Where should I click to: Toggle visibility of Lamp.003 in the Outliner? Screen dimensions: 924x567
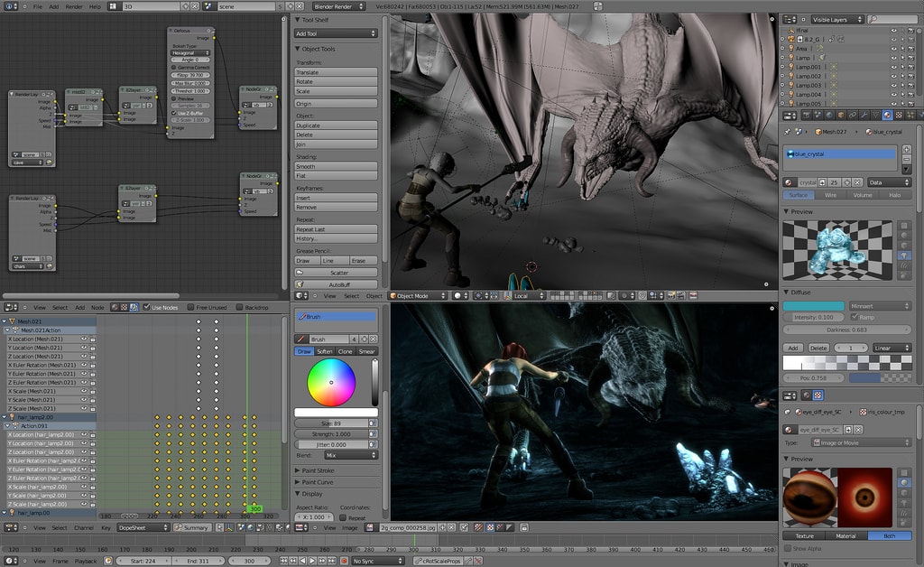click(x=894, y=86)
